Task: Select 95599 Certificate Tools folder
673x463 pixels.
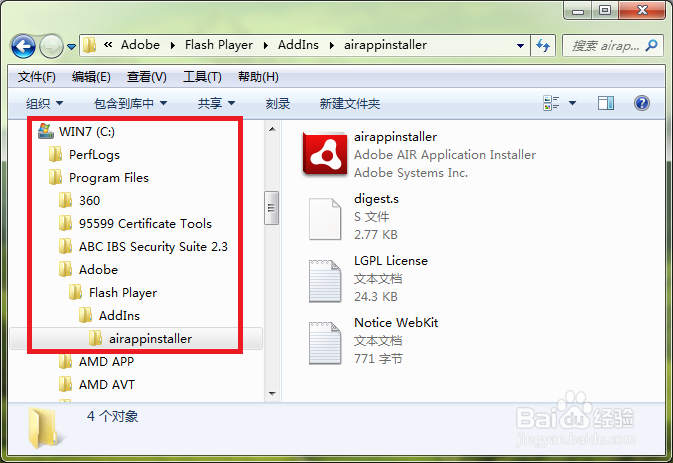Action: [x=145, y=224]
